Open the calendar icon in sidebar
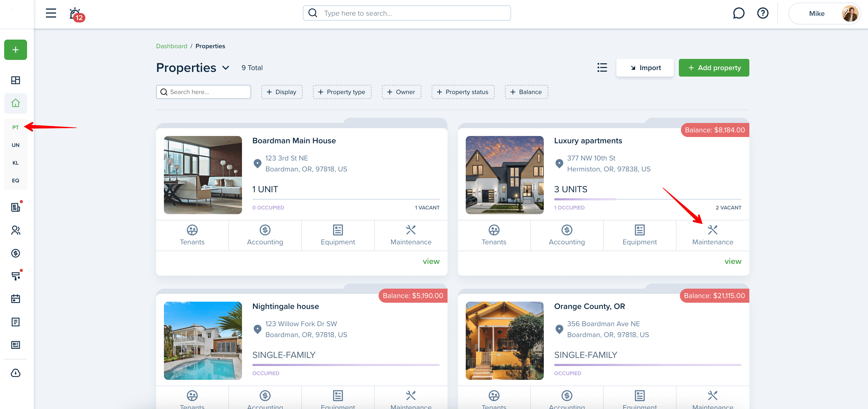This screenshot has width=868, height=409. click(x=16, y=299)
